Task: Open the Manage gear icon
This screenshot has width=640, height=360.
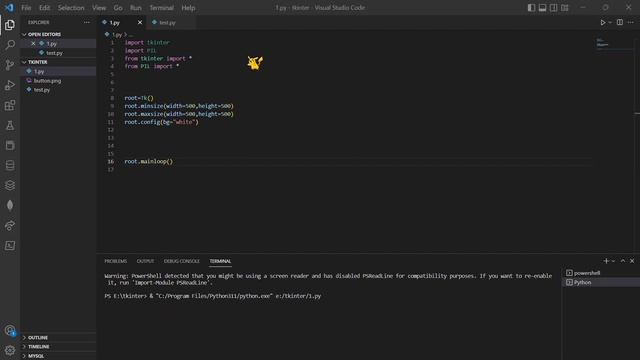Action: pos(10,350)
